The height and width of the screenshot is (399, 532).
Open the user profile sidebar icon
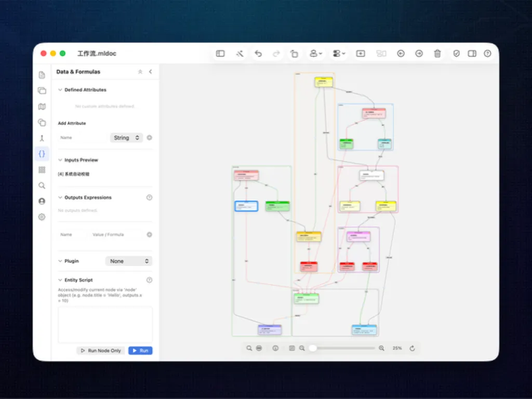pos(42,201)
